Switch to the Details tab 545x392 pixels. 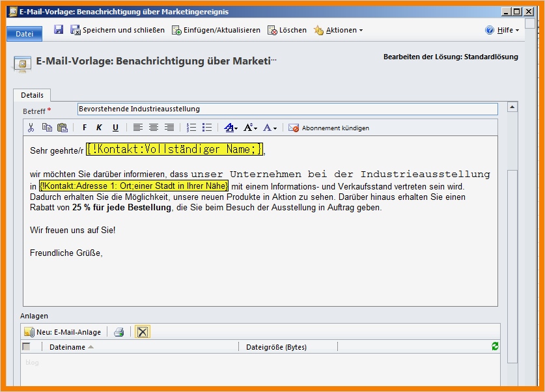click(32, 94)
